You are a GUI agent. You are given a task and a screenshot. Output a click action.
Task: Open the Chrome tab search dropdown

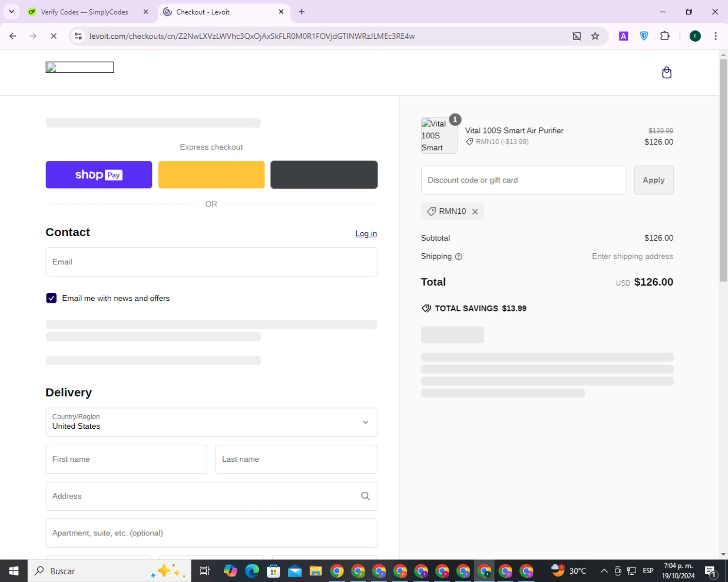click(x=12, y=12)
